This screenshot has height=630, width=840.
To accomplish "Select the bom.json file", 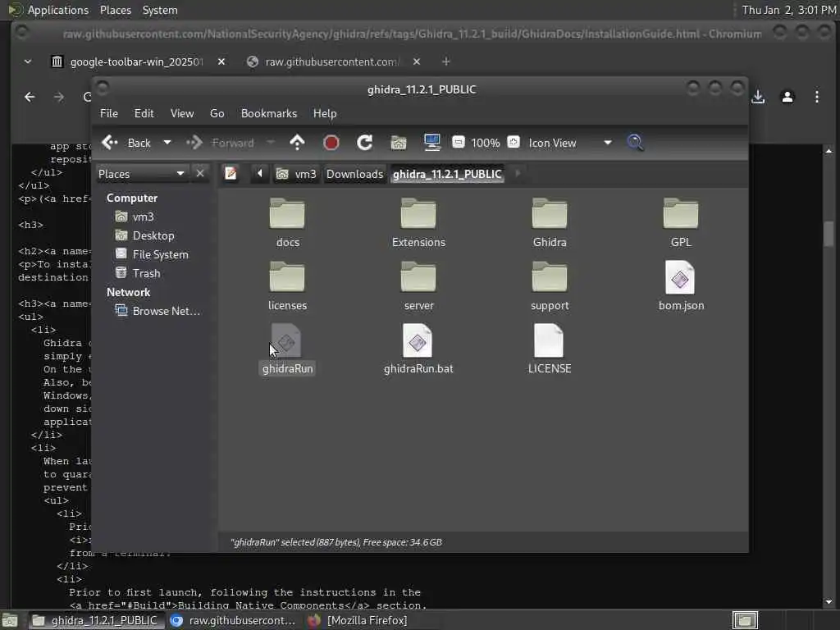I will [x=681, y=286].
